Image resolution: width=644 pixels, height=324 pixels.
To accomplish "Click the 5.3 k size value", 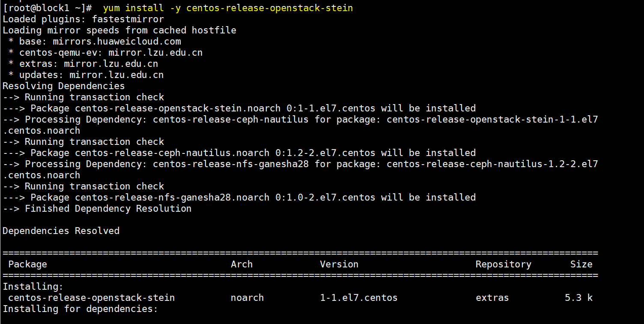I will [x=578, y=297].
